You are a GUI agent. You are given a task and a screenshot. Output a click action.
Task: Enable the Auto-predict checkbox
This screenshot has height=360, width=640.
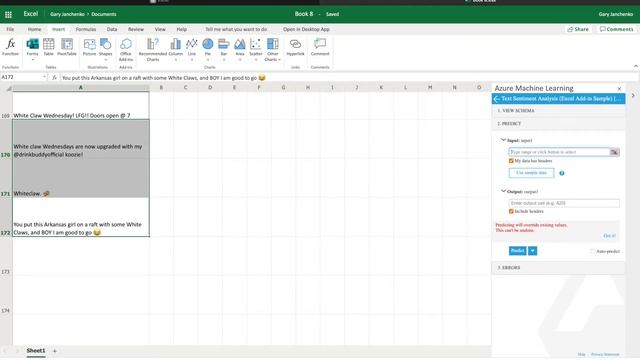click(593, 251)
